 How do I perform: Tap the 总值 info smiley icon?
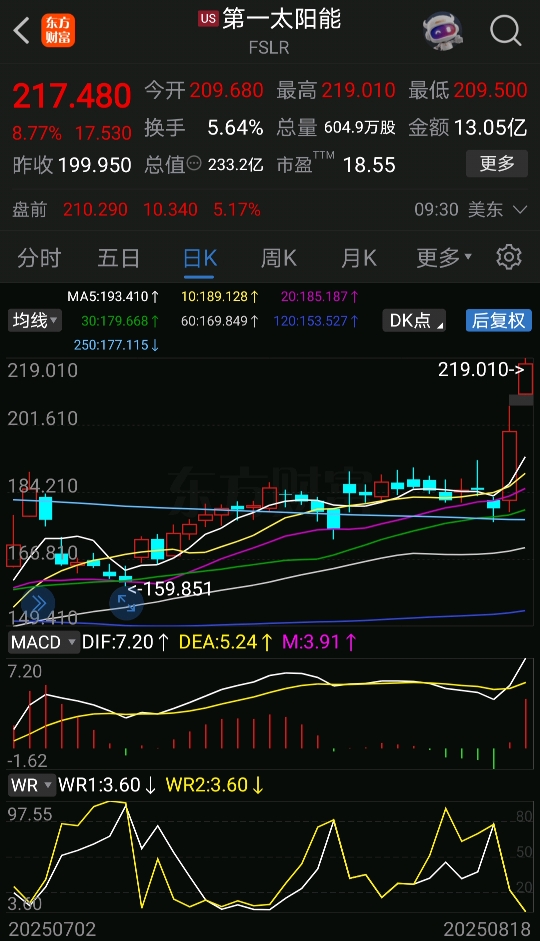tap(194, 163)
